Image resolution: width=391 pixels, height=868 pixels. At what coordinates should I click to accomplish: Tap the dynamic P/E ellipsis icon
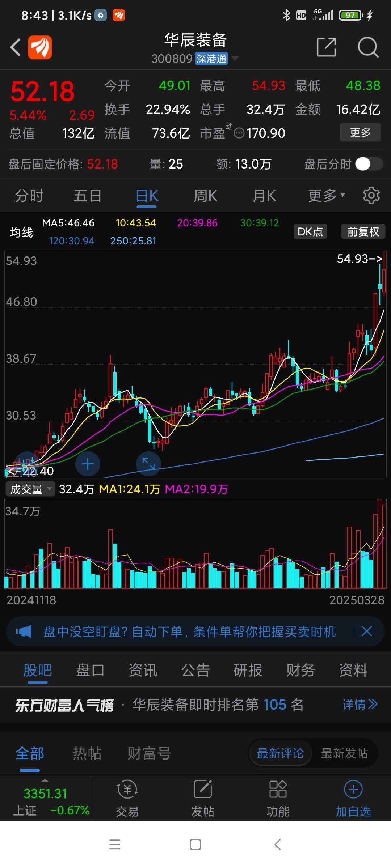point(239,133)
